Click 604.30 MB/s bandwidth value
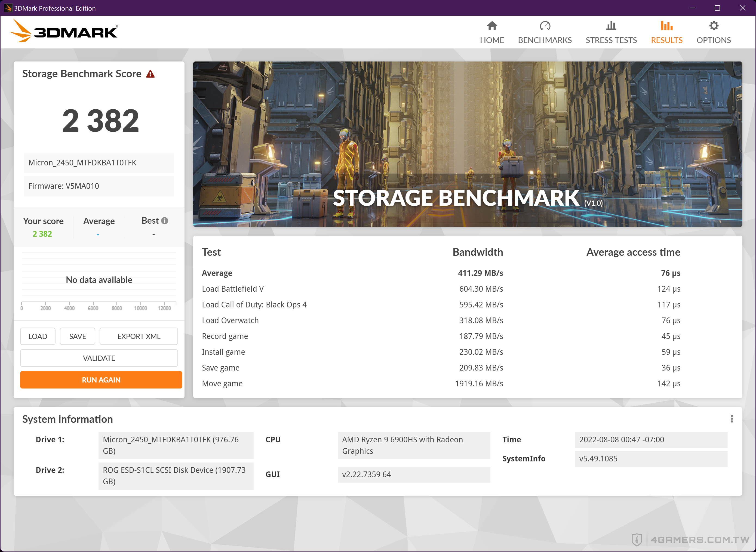 pyautogui.click(x=481, y=289)
